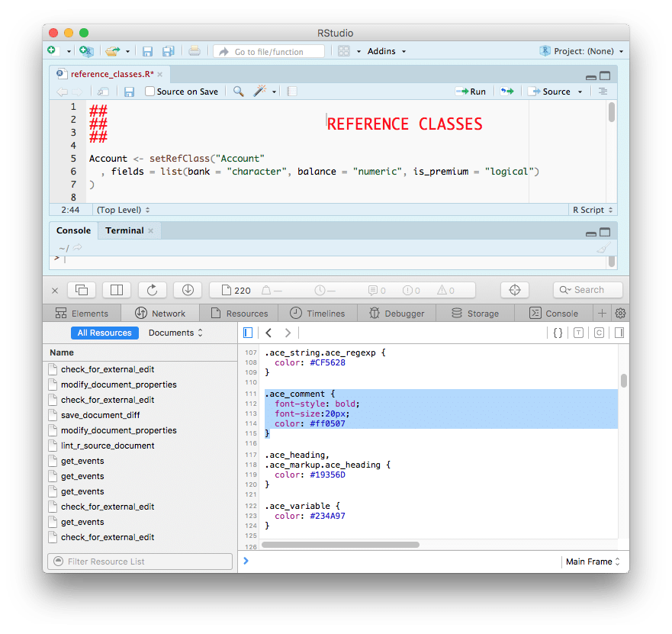Open the Network inspector tab

tap(160, 314)
